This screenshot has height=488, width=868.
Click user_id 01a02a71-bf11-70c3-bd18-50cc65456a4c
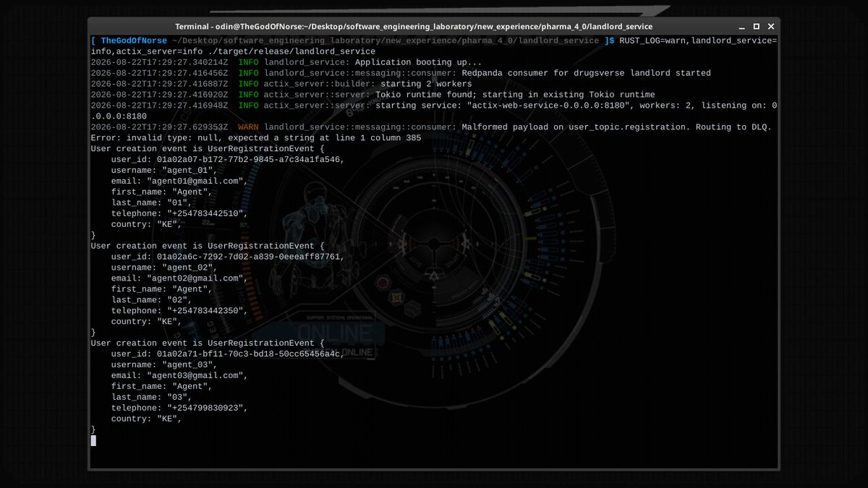pyautogui.click(x=250, y=354)
